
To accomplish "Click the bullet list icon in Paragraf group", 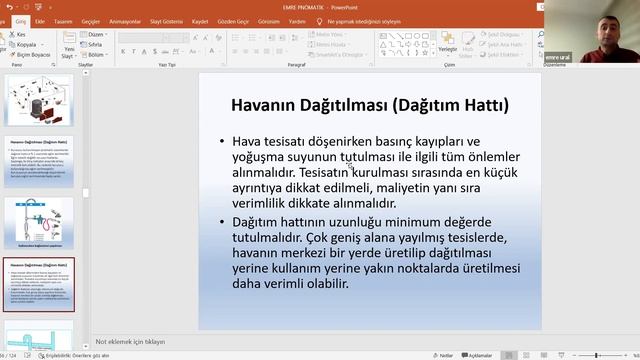I will [236, 38].
